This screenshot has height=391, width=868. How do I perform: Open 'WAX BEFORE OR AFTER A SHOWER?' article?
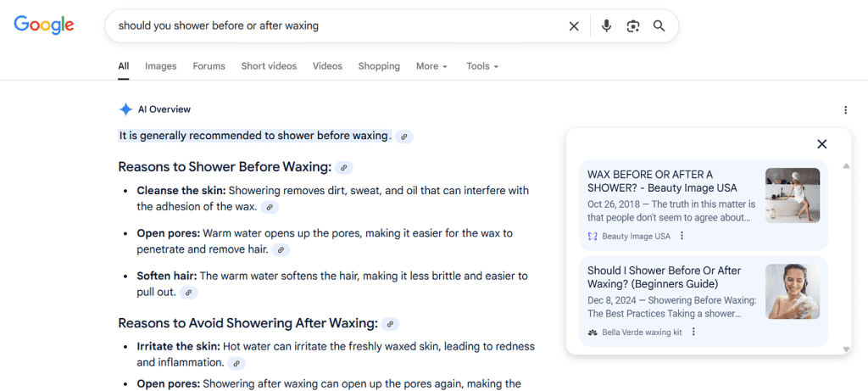pyautogui.click(x=662, y=182)
